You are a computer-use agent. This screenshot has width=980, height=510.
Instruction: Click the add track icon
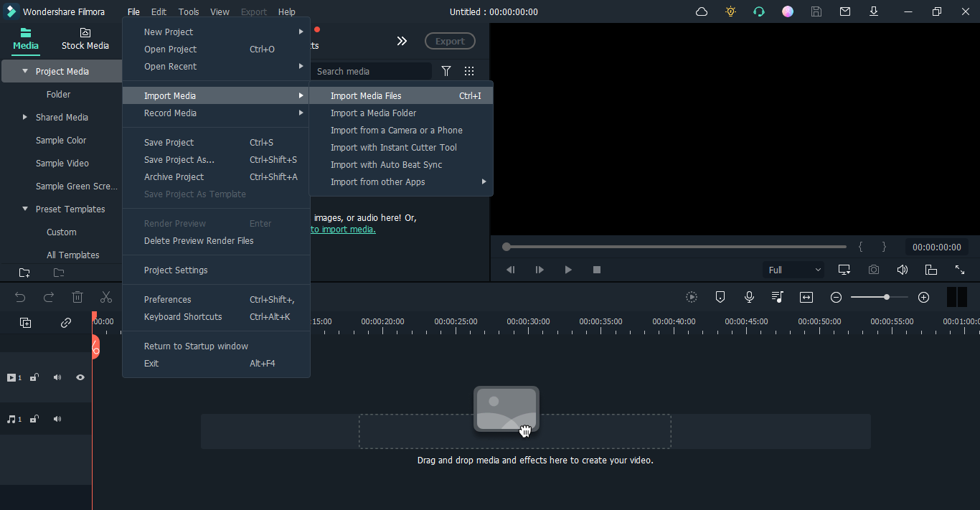(x=25, y=323)
